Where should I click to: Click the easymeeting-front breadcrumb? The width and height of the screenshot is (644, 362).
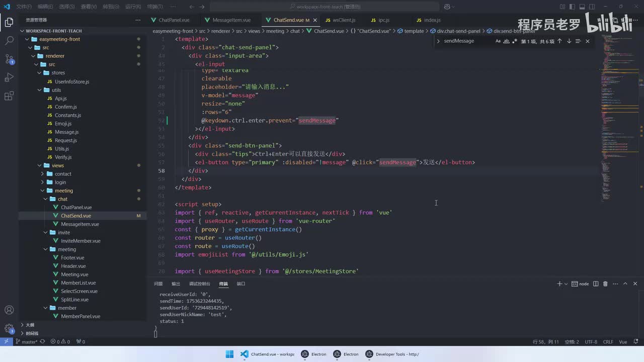coord(173,31)
